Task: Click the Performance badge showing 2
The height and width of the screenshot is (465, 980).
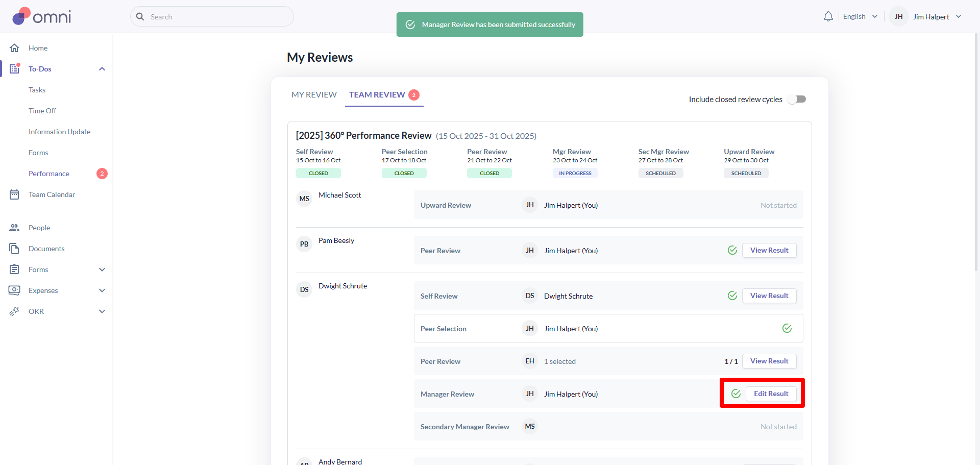Action: point(102,174)
